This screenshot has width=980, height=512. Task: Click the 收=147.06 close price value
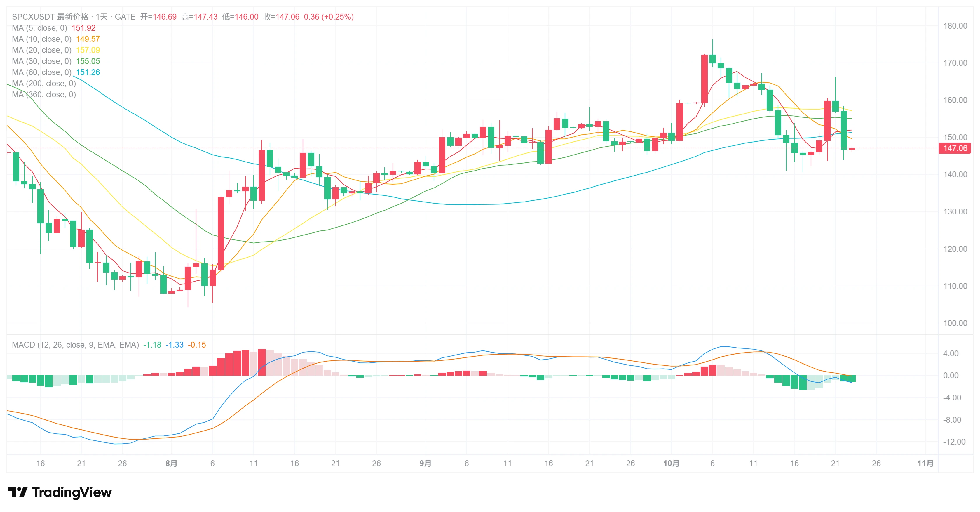coord(281,17)
